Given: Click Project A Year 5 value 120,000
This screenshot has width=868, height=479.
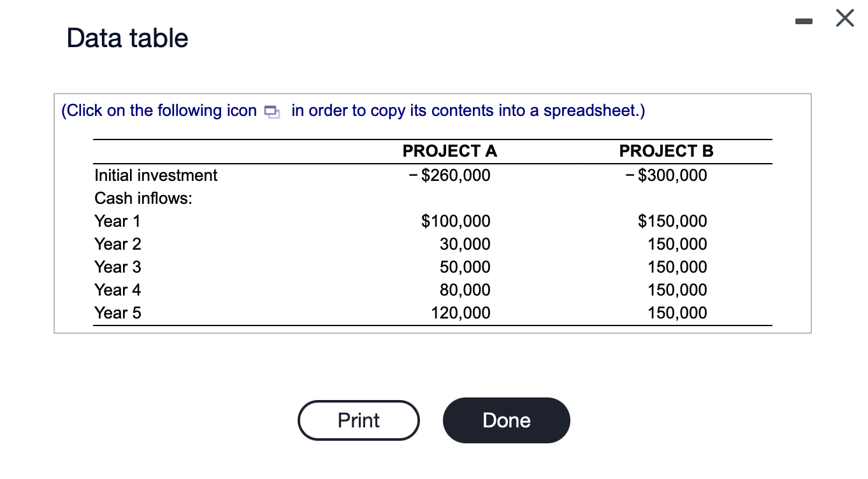Looking at the screenshot, I should 461,313.
